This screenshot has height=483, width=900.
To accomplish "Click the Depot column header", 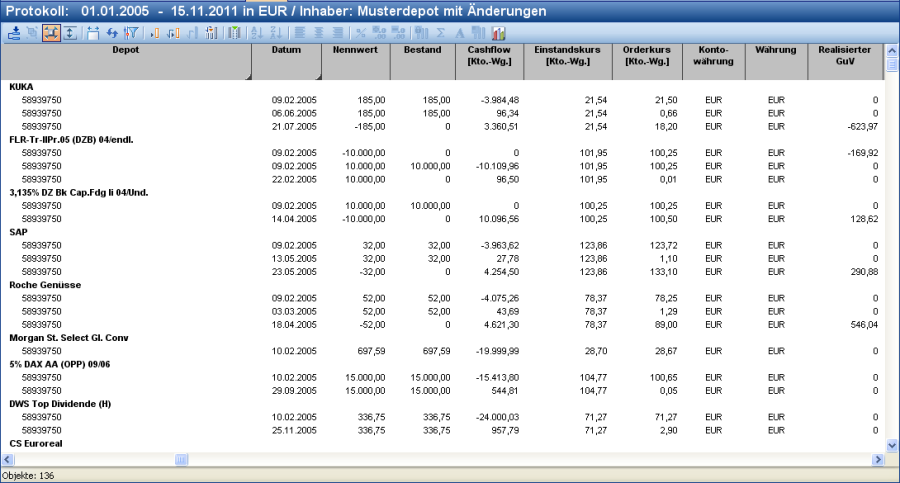I will coord(125,48).
